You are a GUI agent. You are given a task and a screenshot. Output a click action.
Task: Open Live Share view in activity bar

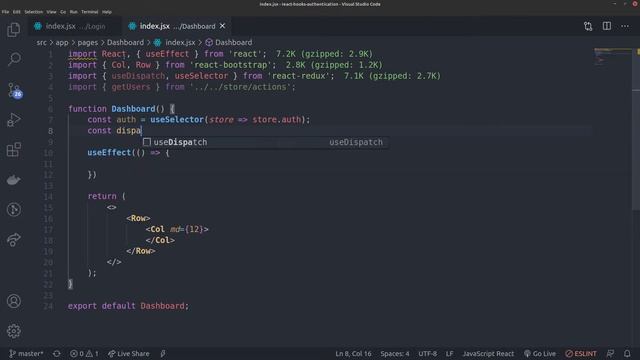pos(13,240)
